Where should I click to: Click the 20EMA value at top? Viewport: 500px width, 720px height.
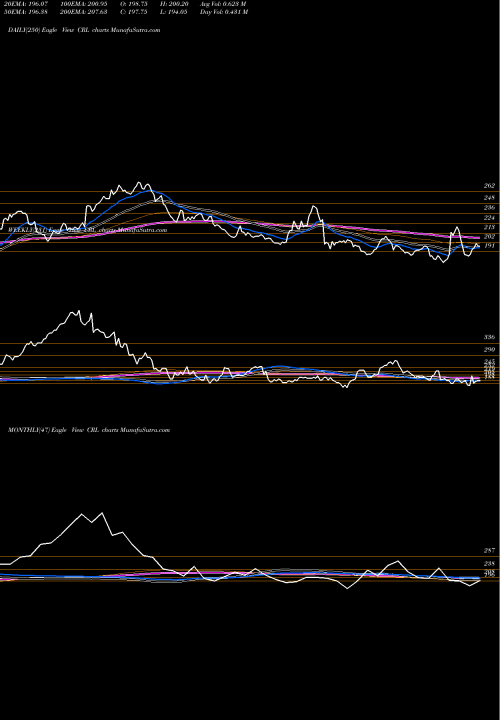tap(24, 4)
